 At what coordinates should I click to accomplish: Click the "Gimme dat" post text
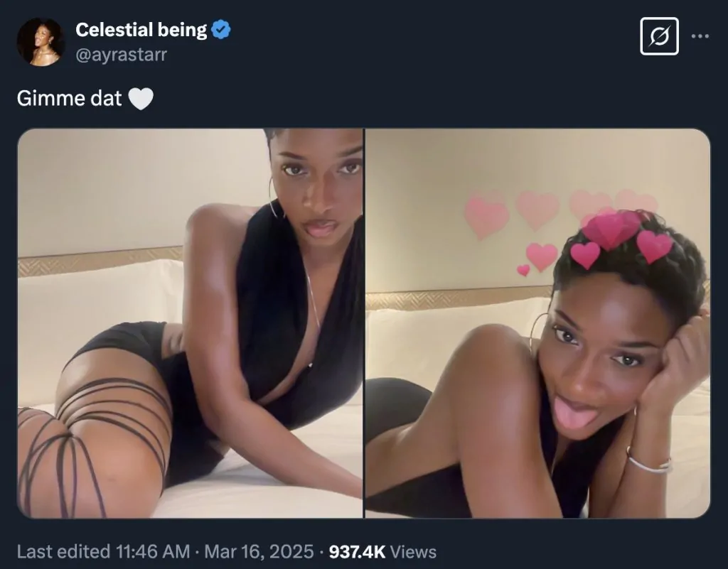[70, 99]
